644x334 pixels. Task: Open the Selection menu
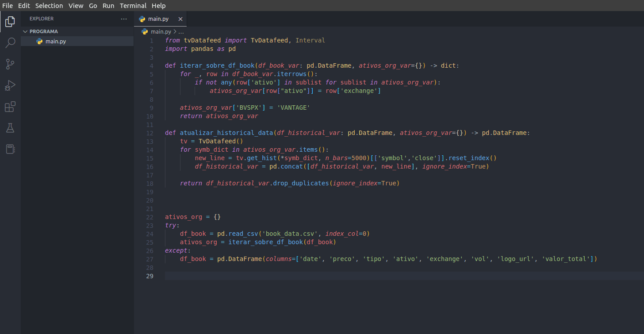(x=49, y=6)
